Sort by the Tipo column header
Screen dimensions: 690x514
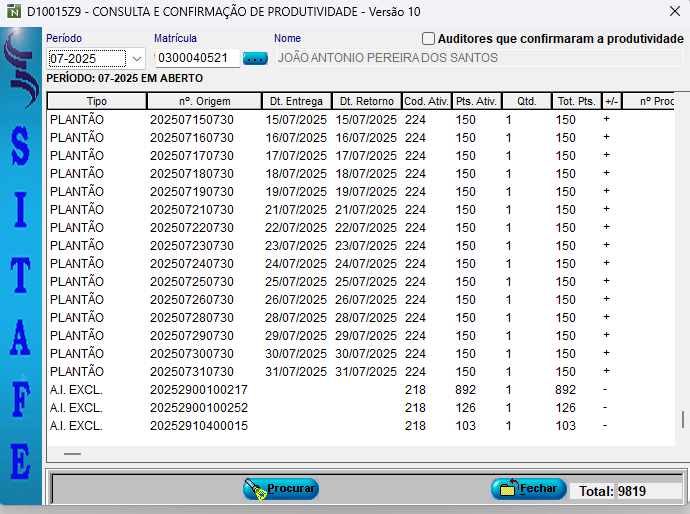(x=97, y=101)
